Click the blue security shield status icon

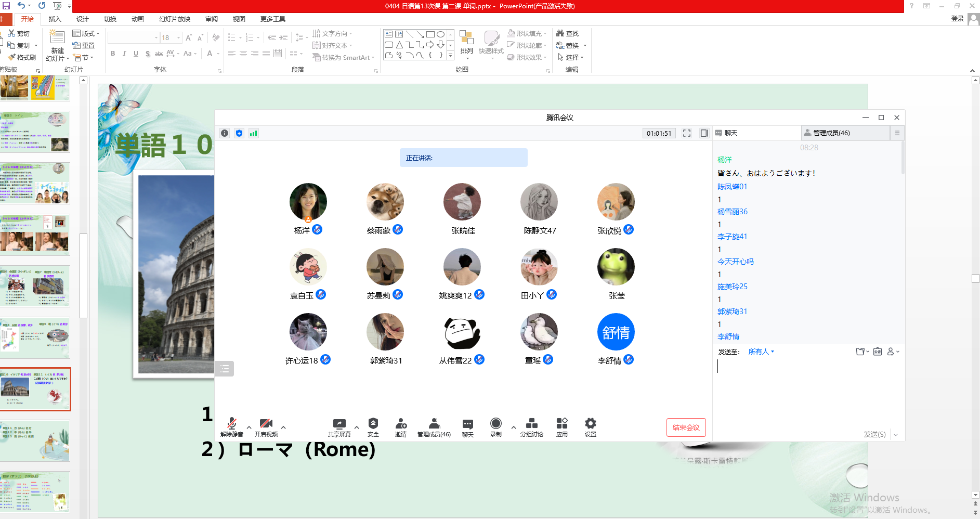pos(239,133)
